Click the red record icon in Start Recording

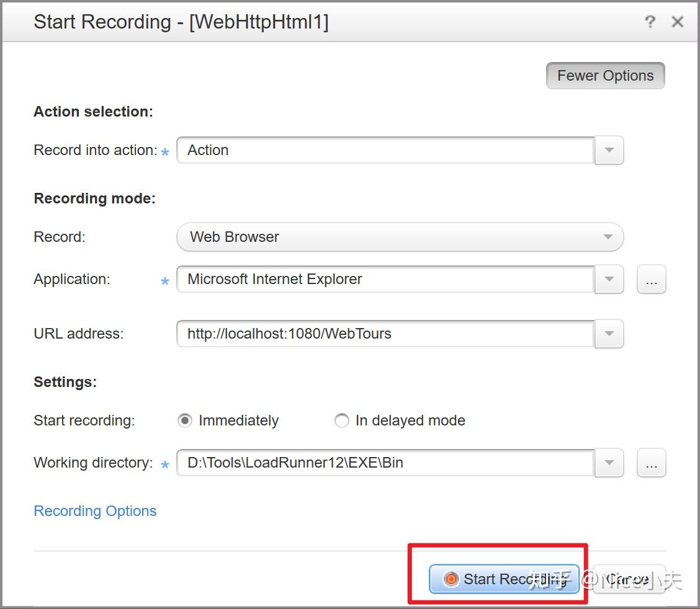[x=451, y=579]
